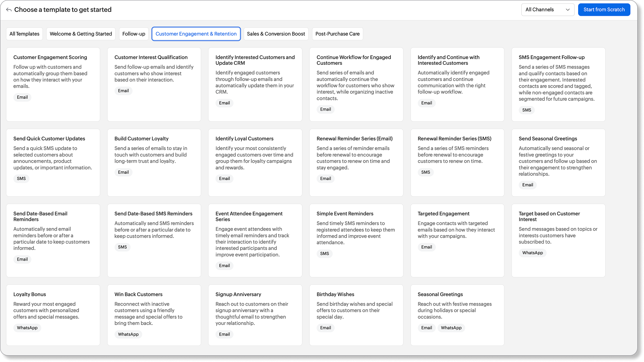Open Post-Purchase Care tab
The height and width of the screenshot is (362, 644).
click(338, 34)
